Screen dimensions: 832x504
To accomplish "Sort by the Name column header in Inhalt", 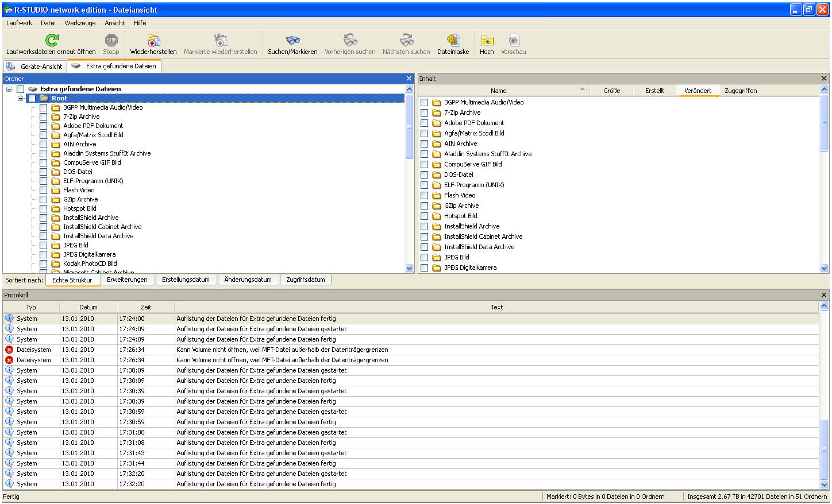I will (x=498, y=91).
